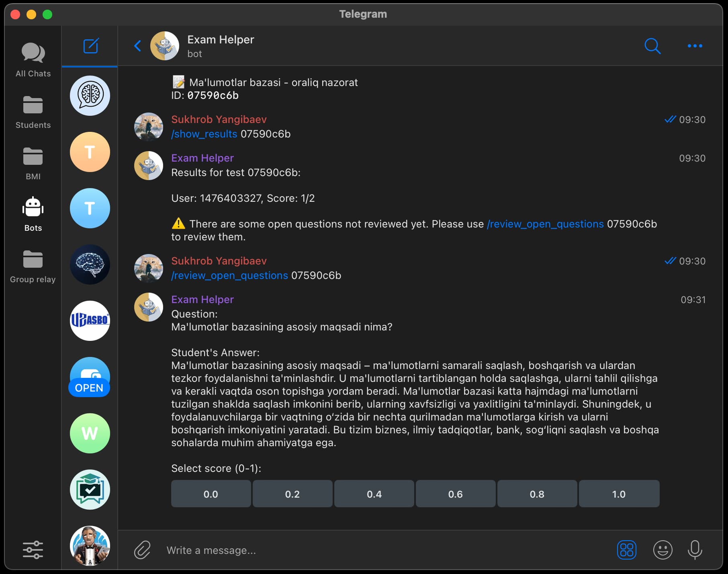Open the graduation cap checkmark chat avatar
This screenshot has width=728, height=574.
coord(90,490)
